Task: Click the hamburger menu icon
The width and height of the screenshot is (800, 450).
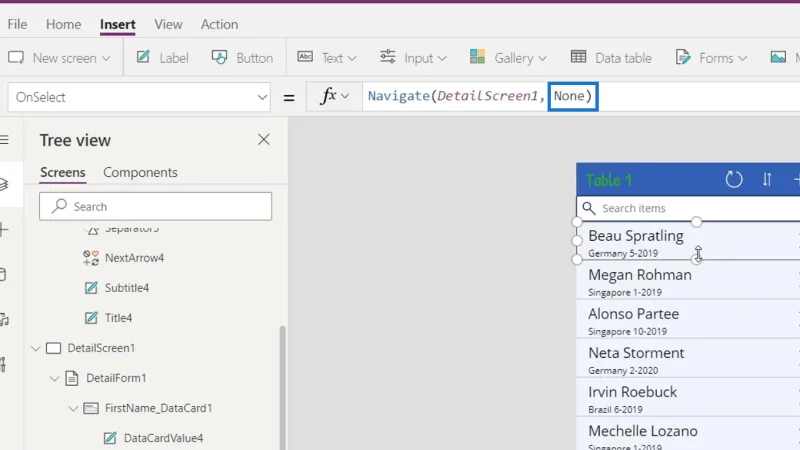Action: click(5, 139)
